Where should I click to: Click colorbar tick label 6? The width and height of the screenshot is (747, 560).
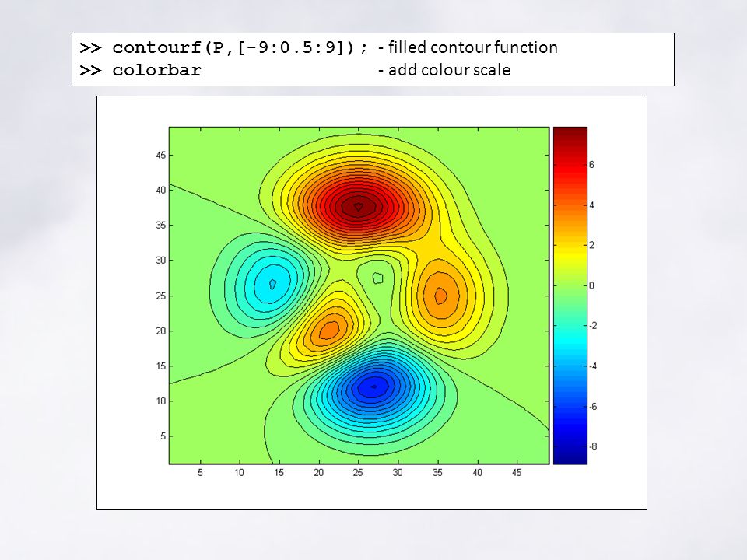pyautogui.click(x=591, y=165)
